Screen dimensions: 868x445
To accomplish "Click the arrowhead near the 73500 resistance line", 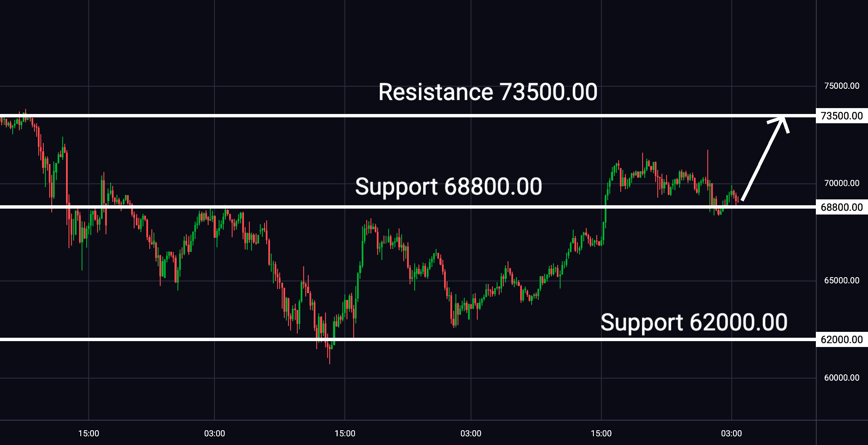I will [781, 123].
